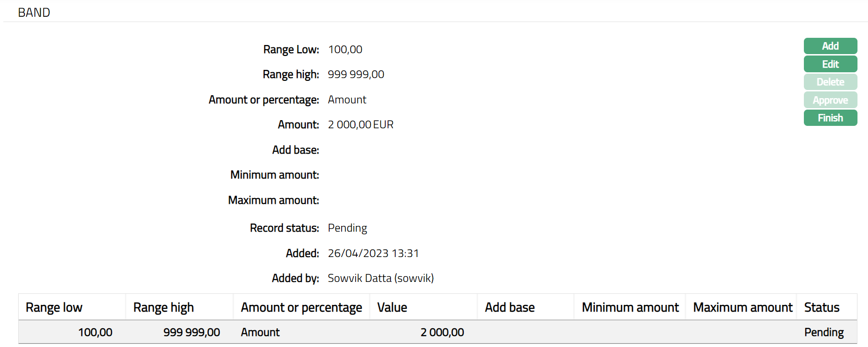Click the 2 000,00 EUR amount value

pyautogui.click(x=360, y=124)
